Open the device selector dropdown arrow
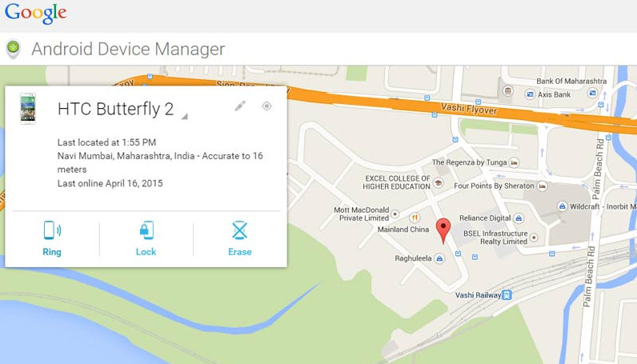Screen dimensions: 637x364 184,117
